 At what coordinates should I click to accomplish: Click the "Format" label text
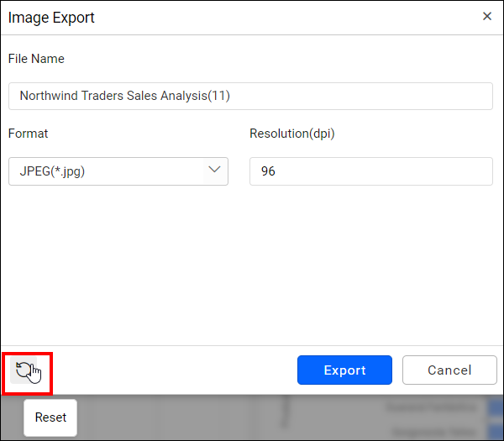coord(29,134)
